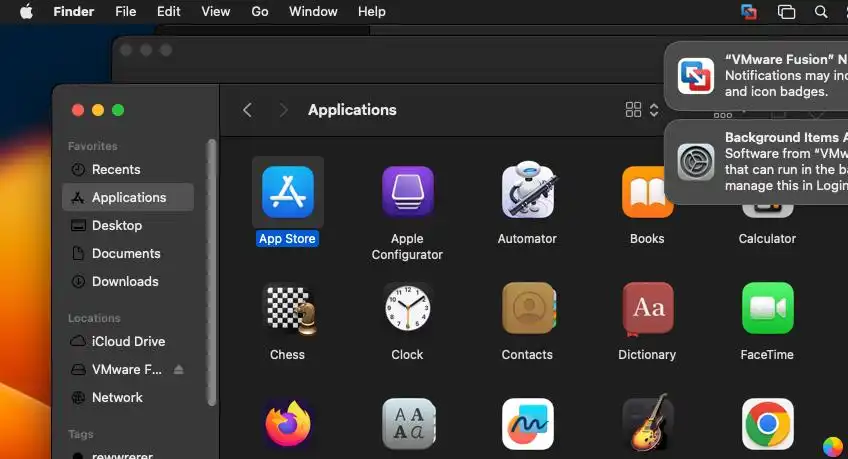Viewport: 848px width, 459px height.
Task: Open the Window menu
Action: (313, 11)
